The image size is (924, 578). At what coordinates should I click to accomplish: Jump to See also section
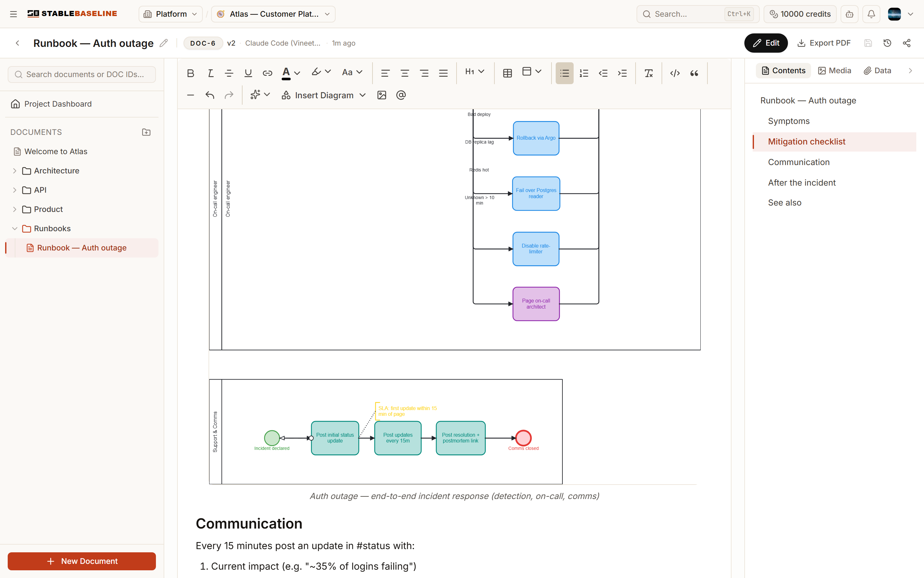click(x=784, y=203)
